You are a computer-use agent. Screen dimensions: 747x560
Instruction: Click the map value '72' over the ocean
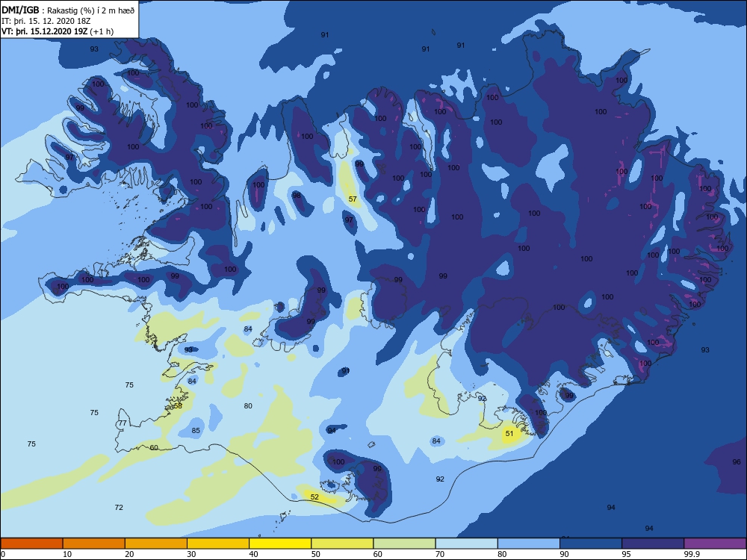119,507
